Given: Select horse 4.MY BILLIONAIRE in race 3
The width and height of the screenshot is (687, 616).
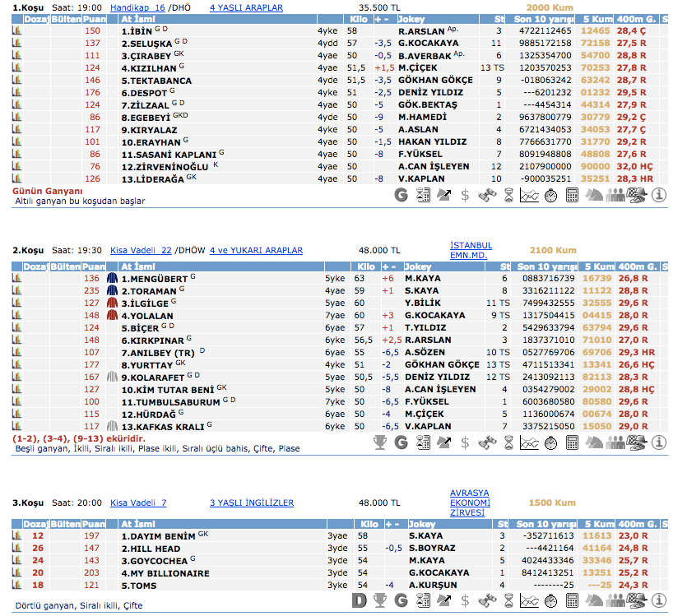Looking at the screenshot, I should (x=165, y=573).
